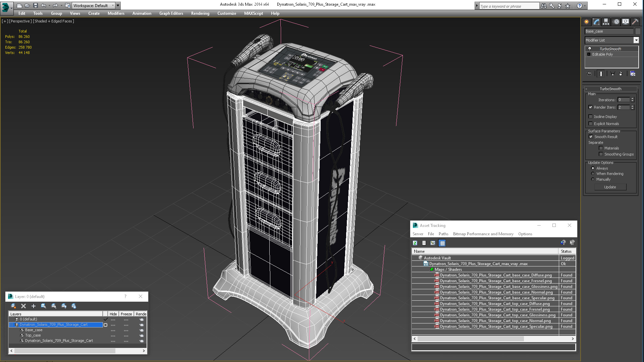Click the [Shaded + Edged Faces] viewport label

pyautogui.click(x=54, y=21)
